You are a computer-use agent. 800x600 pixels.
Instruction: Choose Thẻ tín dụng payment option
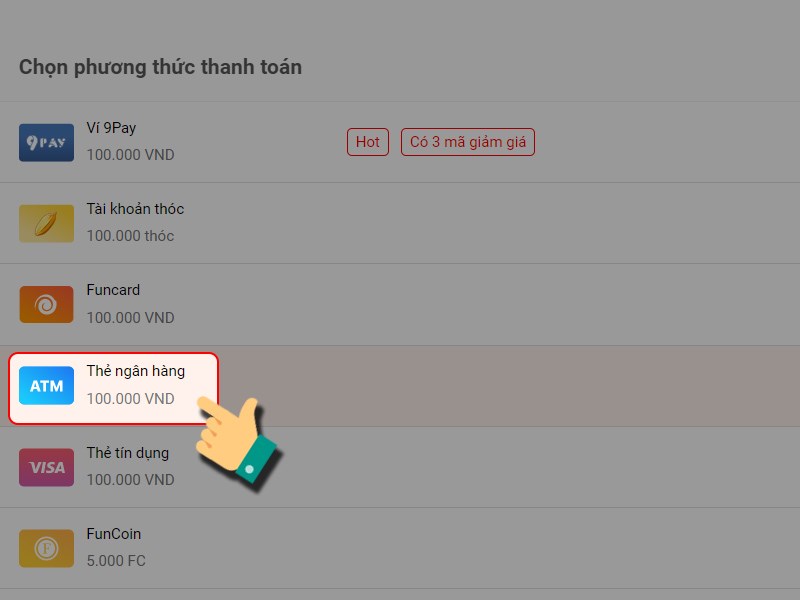(x=128, y=453)
